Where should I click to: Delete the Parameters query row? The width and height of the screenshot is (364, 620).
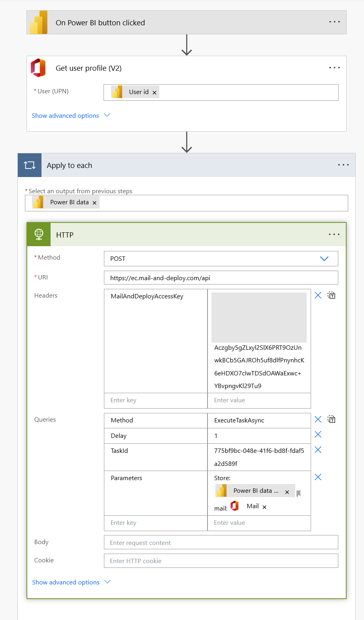[318, 477]
